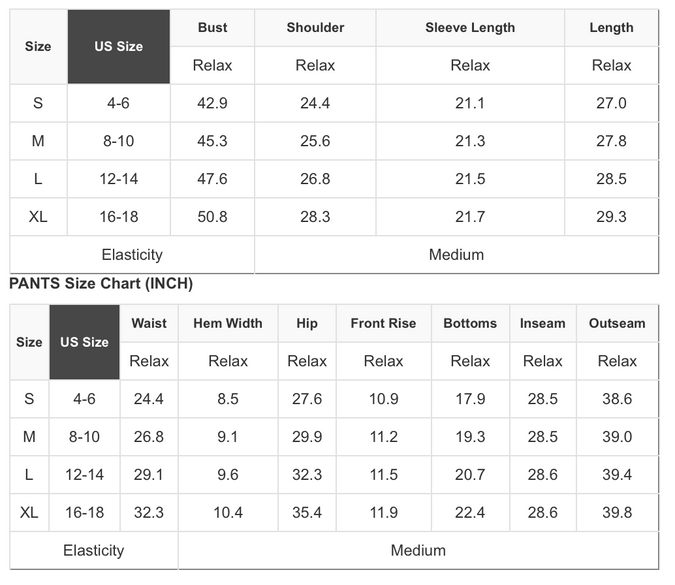
Task: Click the Bottoms column header
Action: point(470,323)
